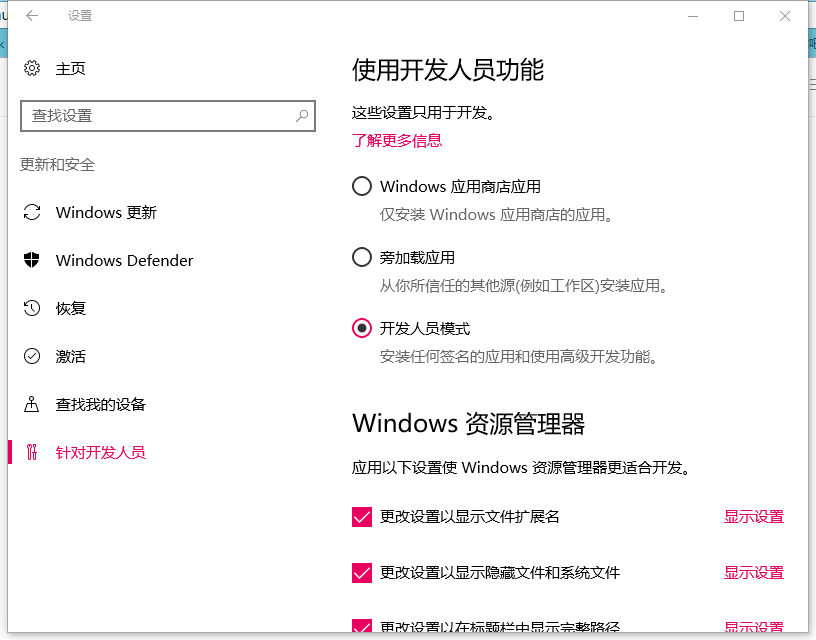
Task: Click the 激活 checkmark circle icon
Action: click(x=32, y=356)
